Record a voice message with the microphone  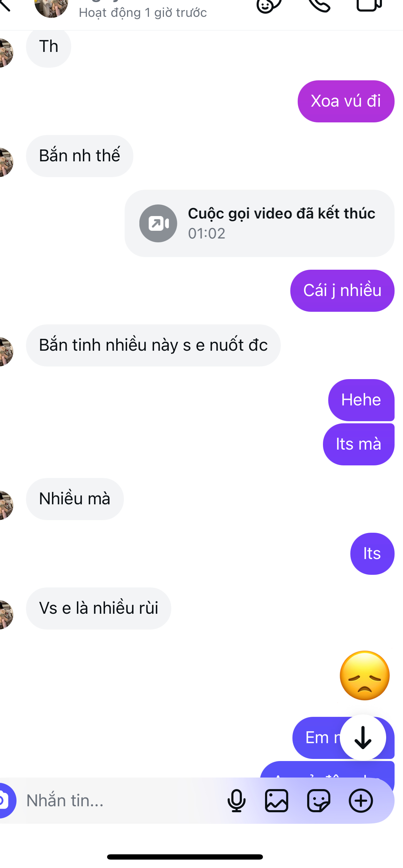(236, 801)
